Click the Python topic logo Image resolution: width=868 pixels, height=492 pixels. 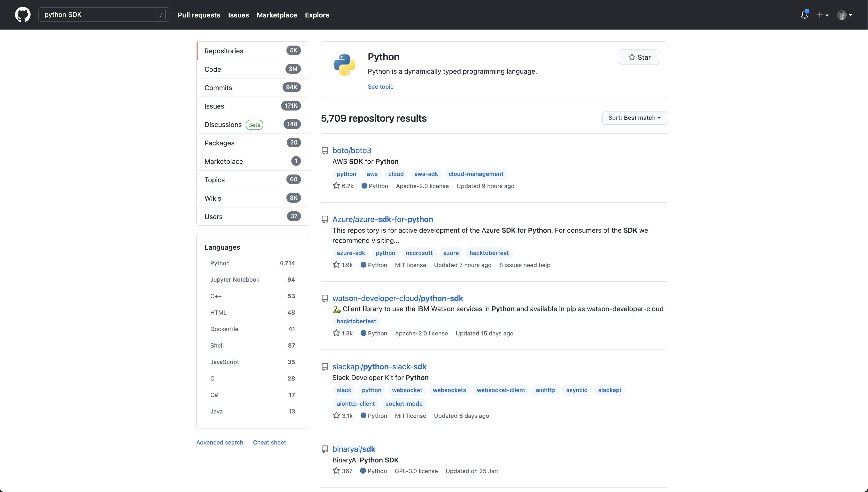[x=344, y=64]
